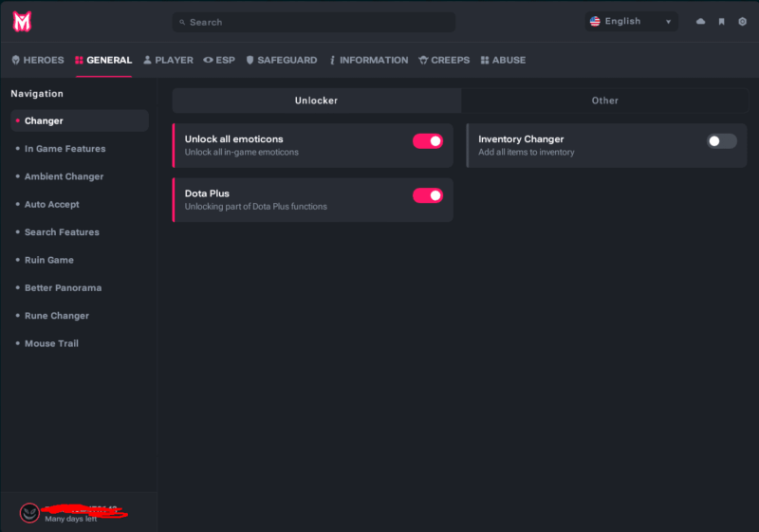
Task: Click the user avatar face icon
Action: (29, 513)
